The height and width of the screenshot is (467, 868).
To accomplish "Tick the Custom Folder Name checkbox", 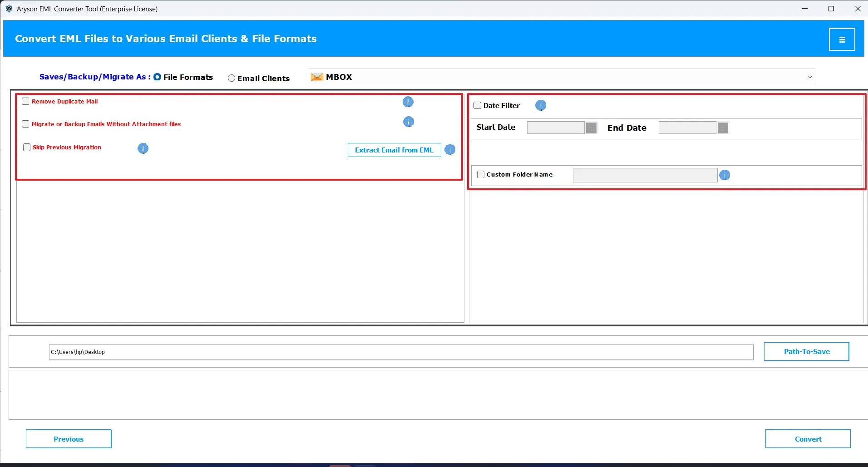I will tap(481, 174).
